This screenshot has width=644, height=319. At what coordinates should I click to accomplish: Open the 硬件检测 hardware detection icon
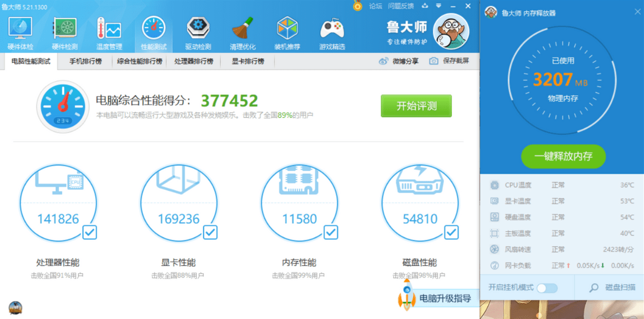click(x=65, y=27)
